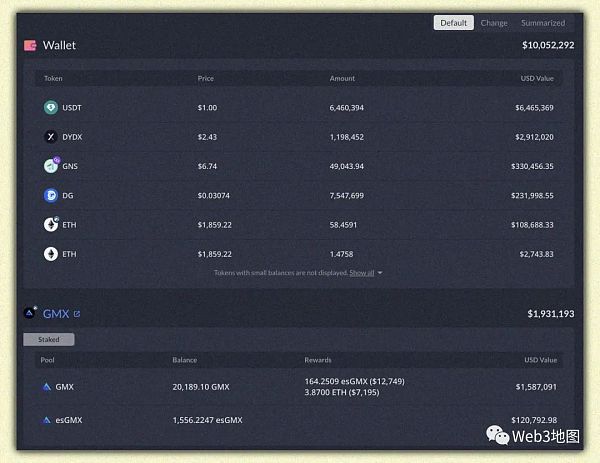Click the ETH value $2,743.83
This screenshot has height=463, width=600.
pos(536,254)
